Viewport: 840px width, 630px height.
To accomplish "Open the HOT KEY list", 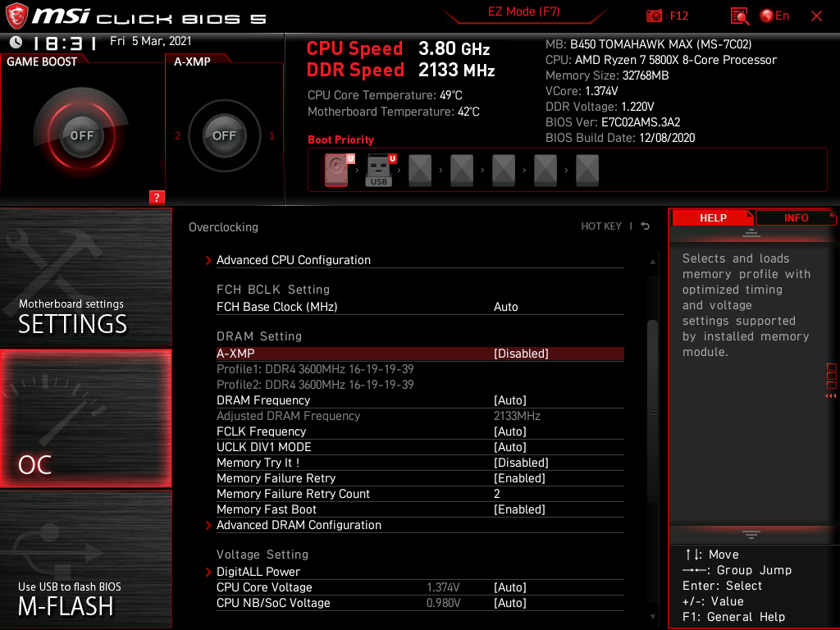I will tap(601, 226).
